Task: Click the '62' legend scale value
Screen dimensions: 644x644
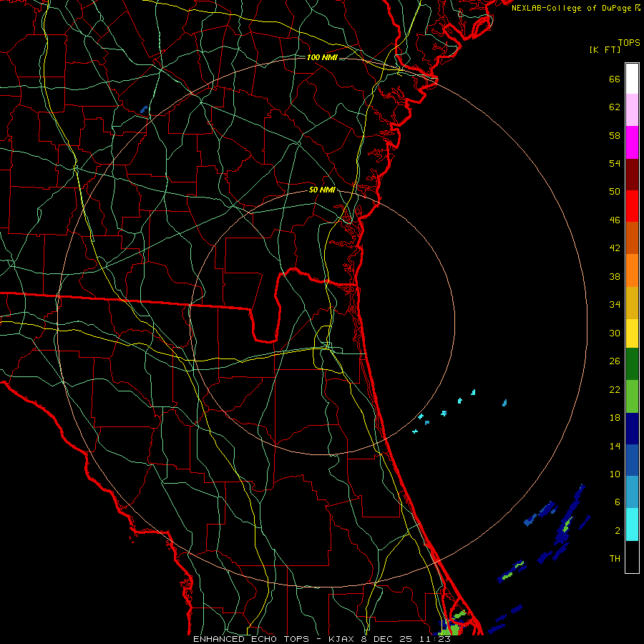Action: pos(615,107)
